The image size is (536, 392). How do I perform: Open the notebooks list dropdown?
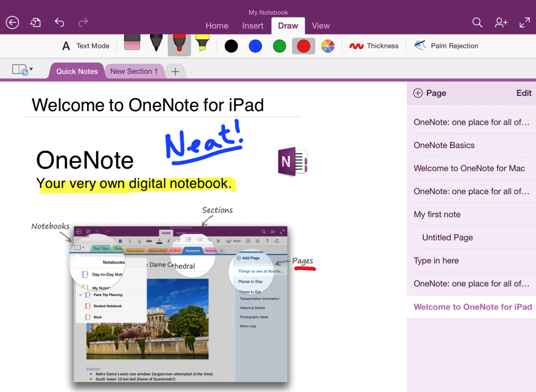[x=22, y=70]
